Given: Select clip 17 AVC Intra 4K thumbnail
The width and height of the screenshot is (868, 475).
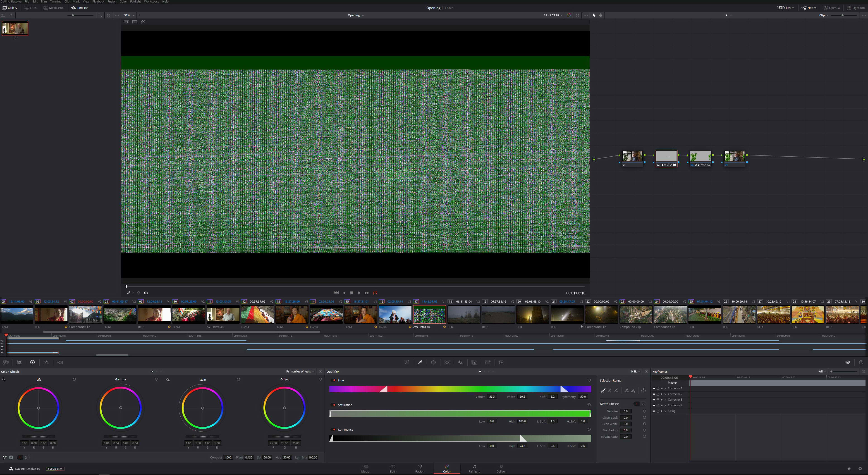Looking at the screenshot, I should tap(429, 315).
